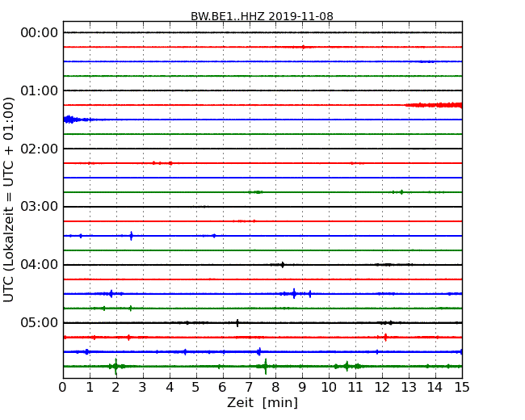
Task: Click the 04:00 time label
Action: click(x=40, y=265)
